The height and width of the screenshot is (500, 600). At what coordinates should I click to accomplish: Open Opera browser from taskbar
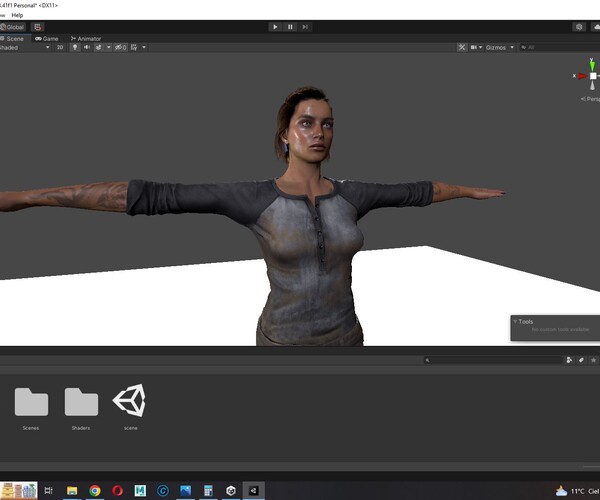(117, 490)
